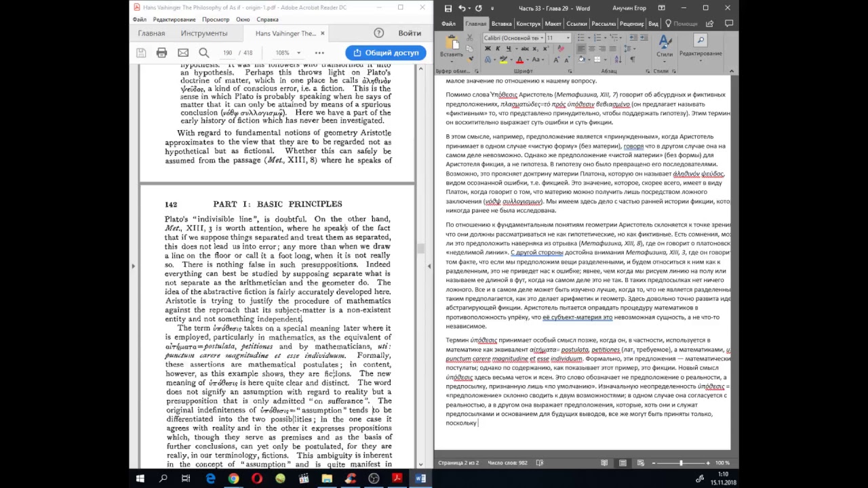
Task: Send PDF by email envelope icon
Action: coord(183,52)
